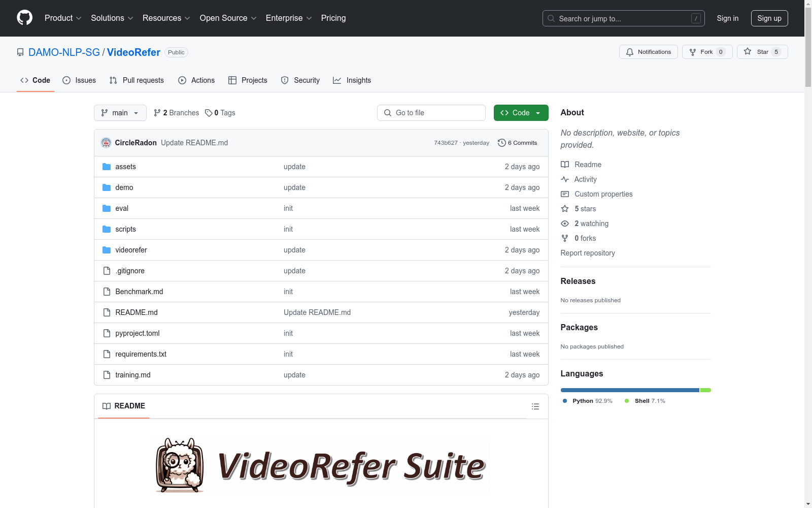Click the GitHub logo icon
The width and height of the screenshot is (812, 508).
point(24,18)
